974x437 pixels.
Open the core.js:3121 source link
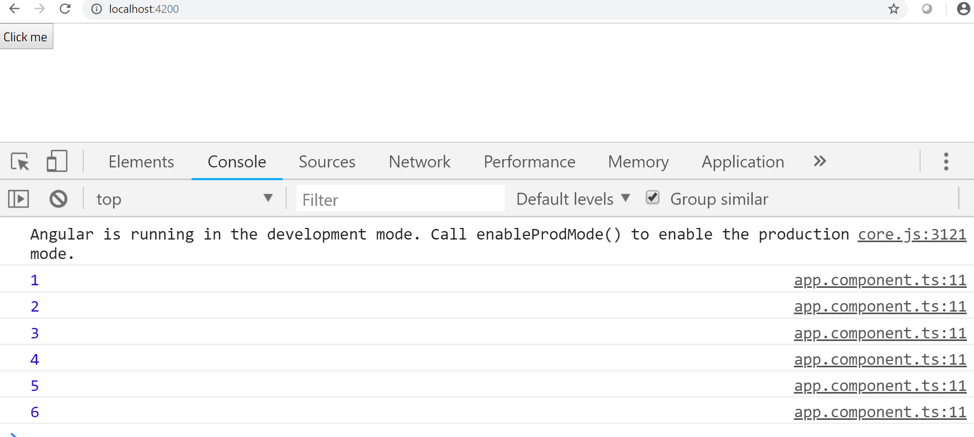(x=911, y=234)
